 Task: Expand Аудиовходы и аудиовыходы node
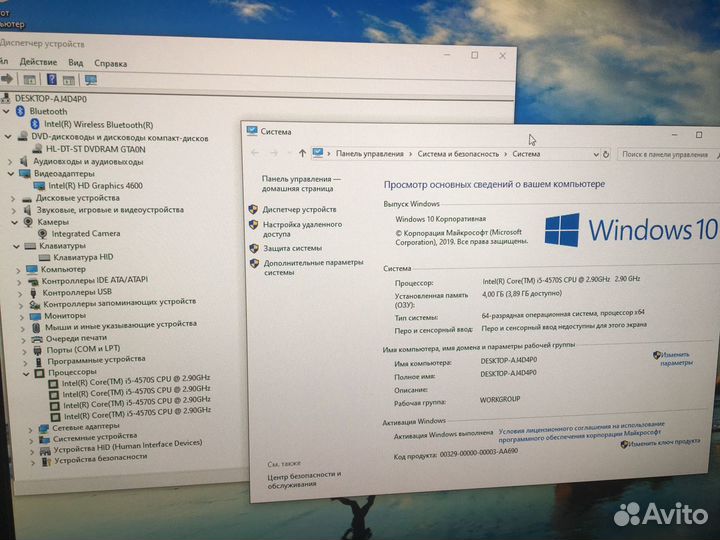tap(10, 162)
